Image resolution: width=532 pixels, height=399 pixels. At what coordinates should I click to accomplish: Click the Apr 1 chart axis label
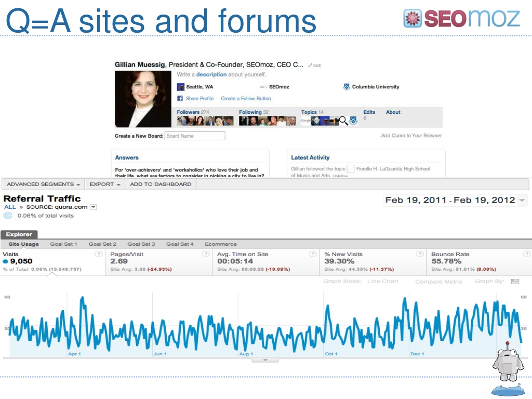pos(74,354)
